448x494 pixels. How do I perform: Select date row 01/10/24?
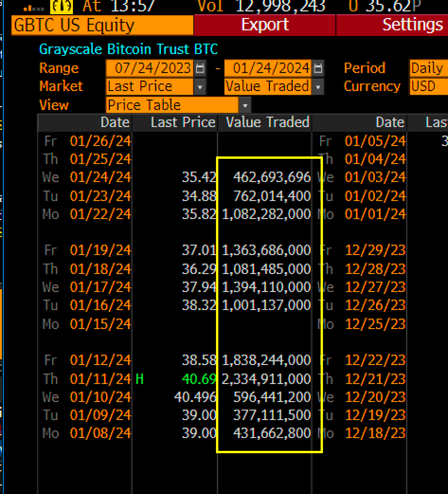100,397
